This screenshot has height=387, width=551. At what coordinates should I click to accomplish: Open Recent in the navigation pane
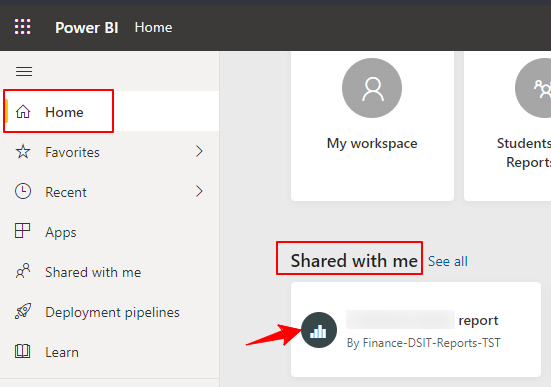point(110,192)
